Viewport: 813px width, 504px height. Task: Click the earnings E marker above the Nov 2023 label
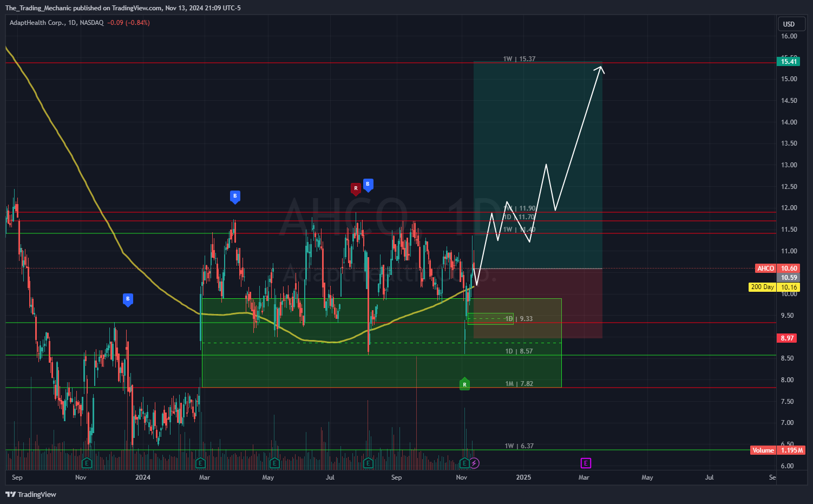point(86,463)
